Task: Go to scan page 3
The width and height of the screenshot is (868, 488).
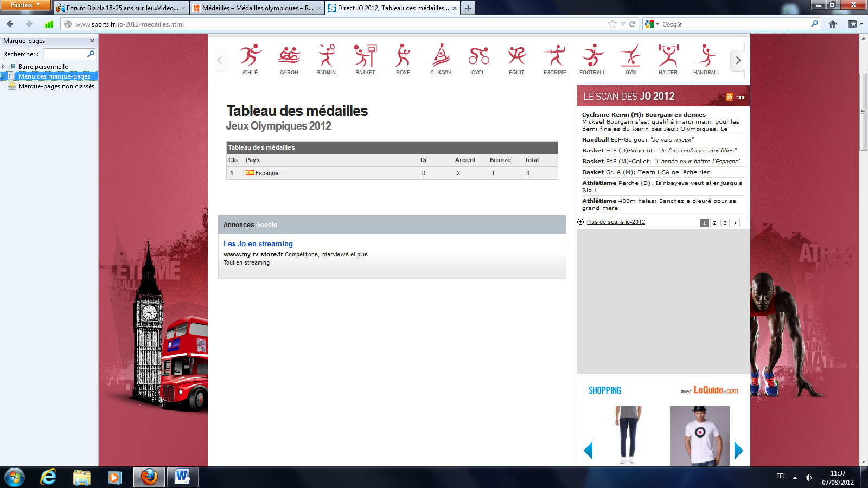Action: tap(725, 223)
